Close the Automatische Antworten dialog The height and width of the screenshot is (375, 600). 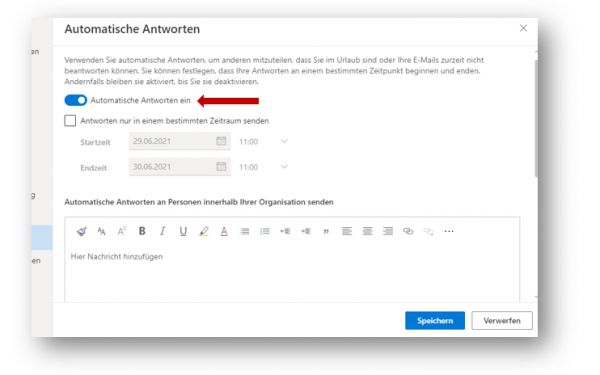523,28
